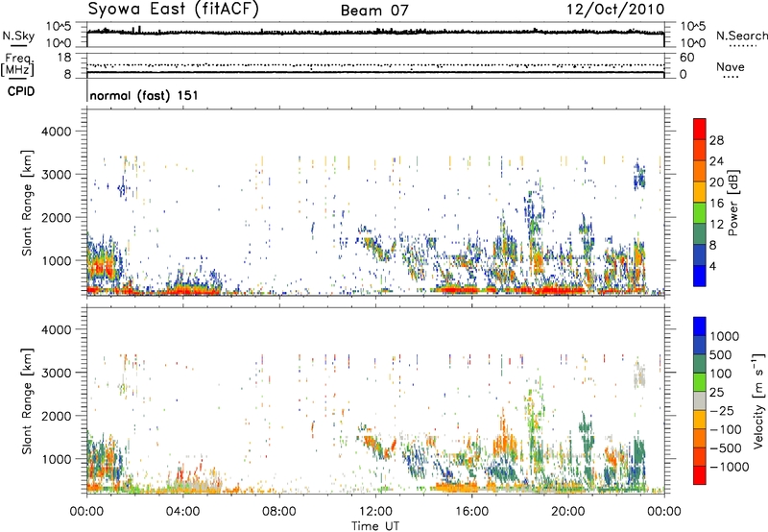Click the '12:00' time axis label

(x=375, y=512)
